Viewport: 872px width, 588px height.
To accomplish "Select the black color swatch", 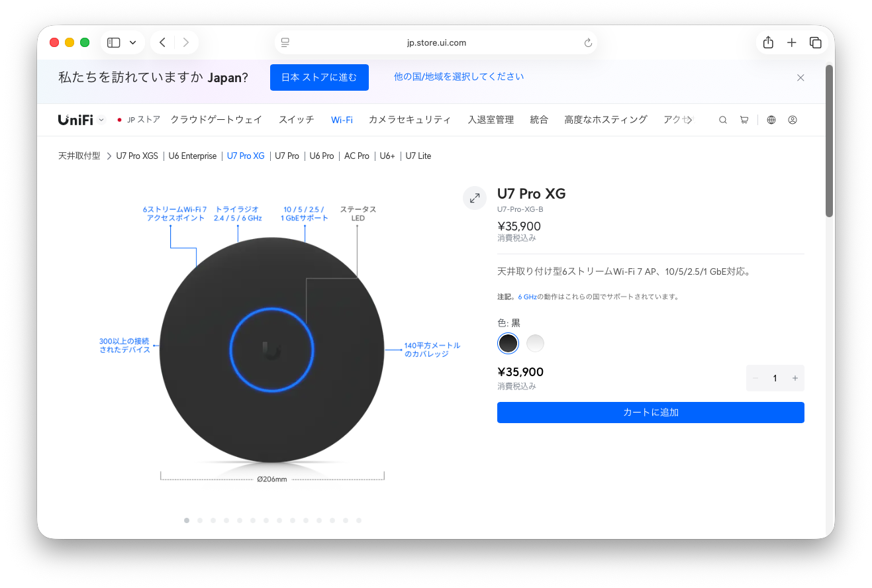I will coord(508,343).
